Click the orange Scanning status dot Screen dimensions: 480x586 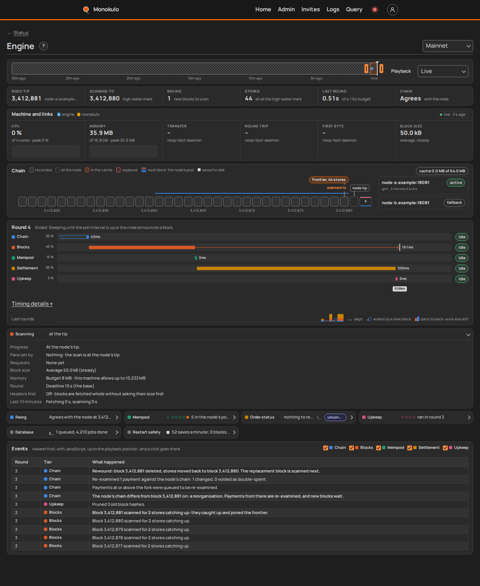click(x=12, y=334)
